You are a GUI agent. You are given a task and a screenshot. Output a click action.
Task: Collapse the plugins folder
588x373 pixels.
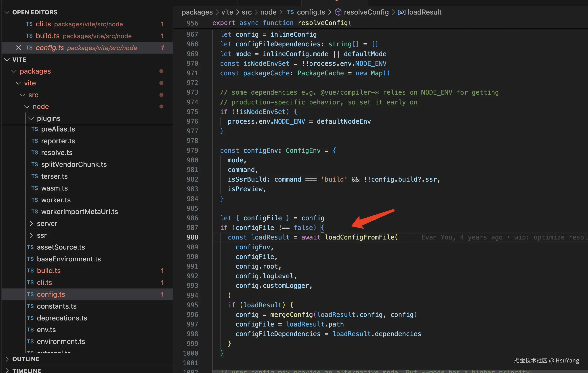coord(31,118)
